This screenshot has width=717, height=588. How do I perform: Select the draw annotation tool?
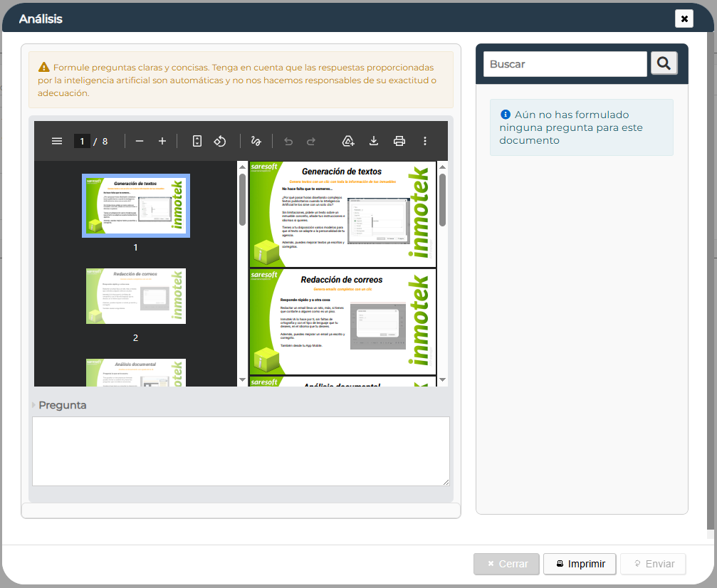coord(256,141)
